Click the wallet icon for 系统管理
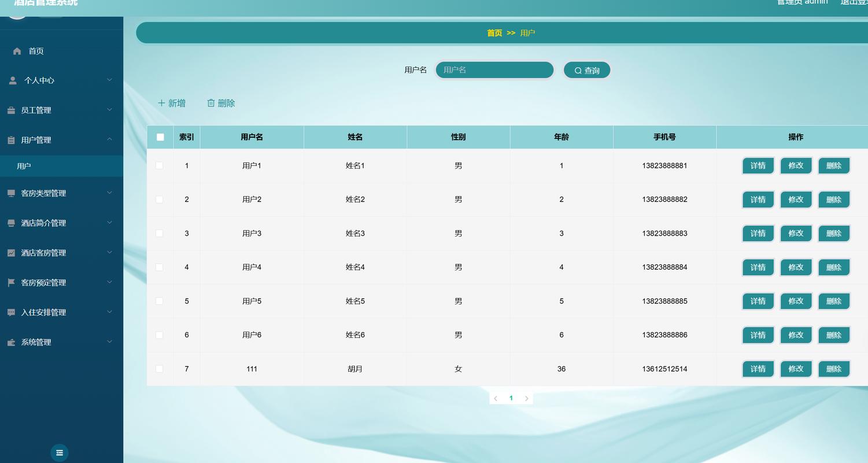 click(x=11, y=342)
